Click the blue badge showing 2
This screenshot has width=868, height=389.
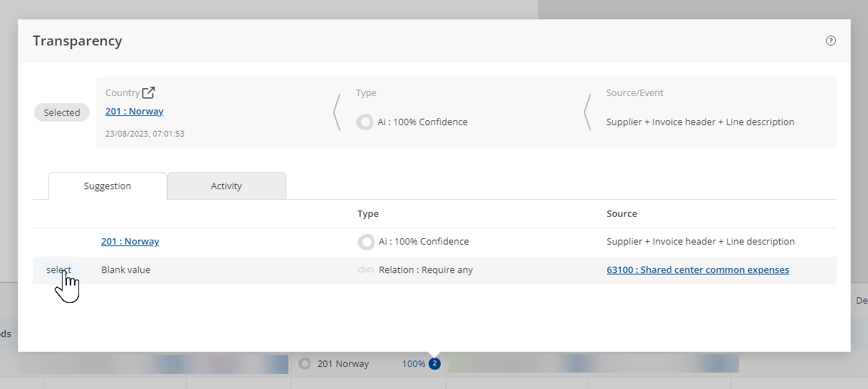tap(434, 364)
